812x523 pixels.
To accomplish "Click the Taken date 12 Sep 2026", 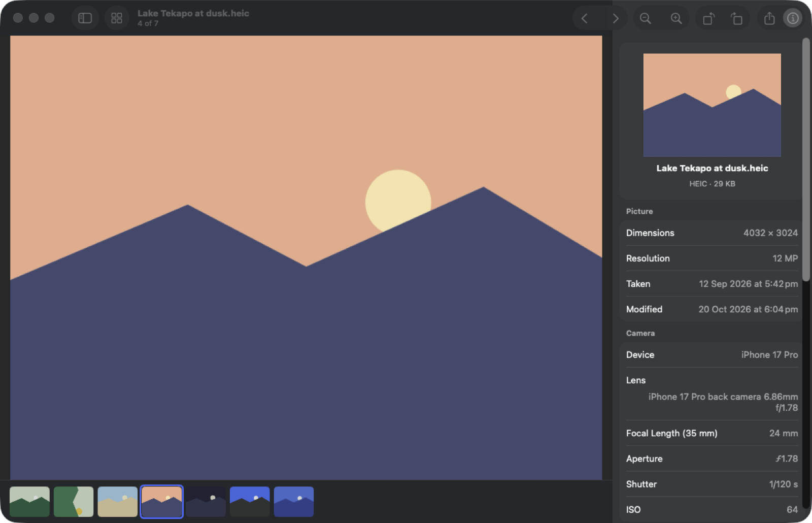I will [748, 284].
